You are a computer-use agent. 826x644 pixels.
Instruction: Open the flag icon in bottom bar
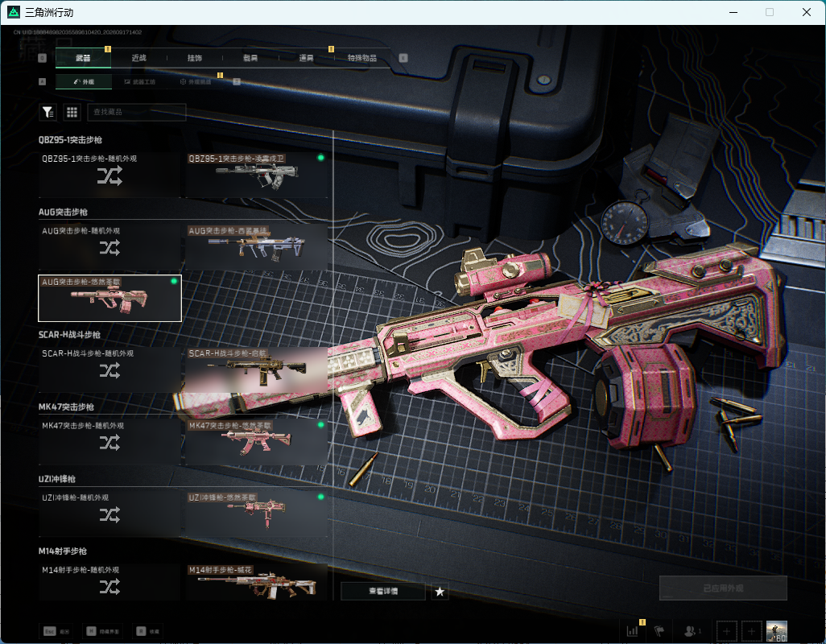(x=659, y=631)
